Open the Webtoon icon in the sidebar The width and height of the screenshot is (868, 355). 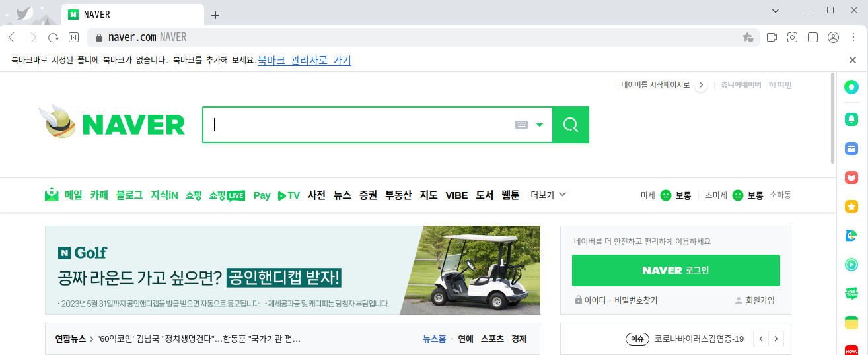(x=851, y=294)
